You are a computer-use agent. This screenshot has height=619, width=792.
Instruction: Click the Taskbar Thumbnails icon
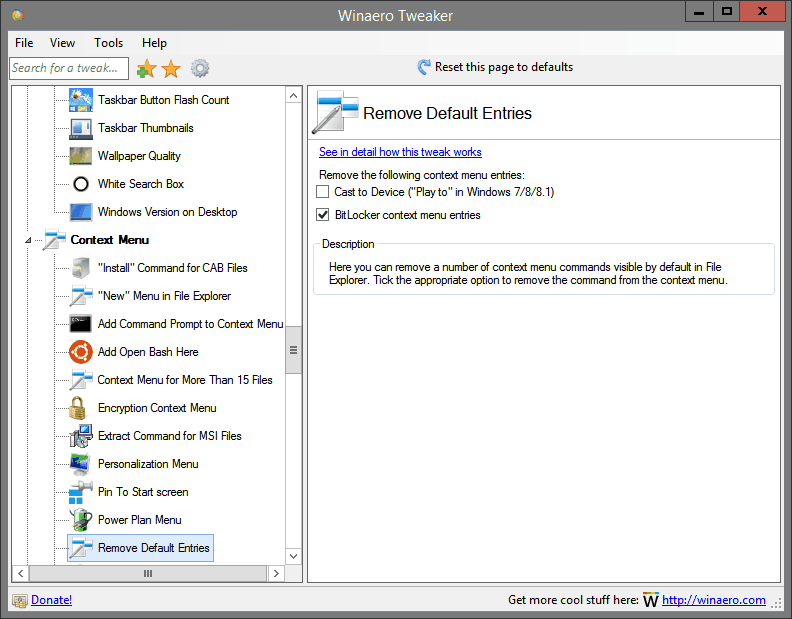pos(81,128)
